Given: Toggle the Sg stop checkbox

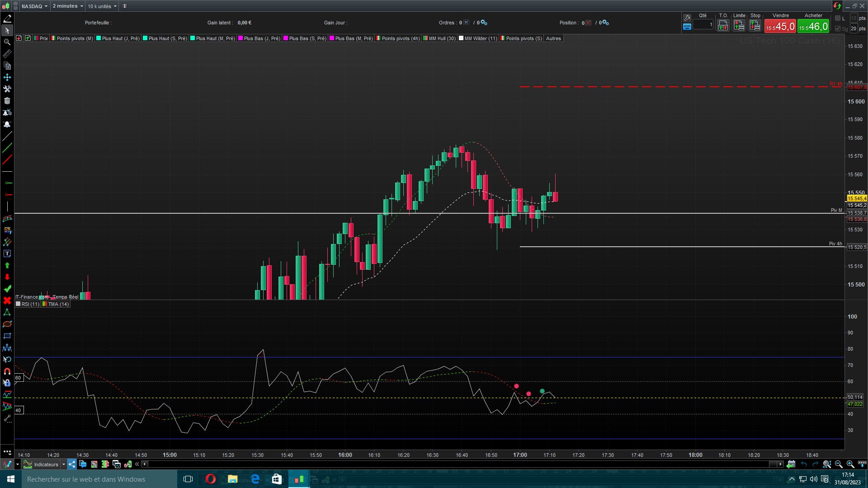Looking at the screenshot, I should click(x=838, y=28).
